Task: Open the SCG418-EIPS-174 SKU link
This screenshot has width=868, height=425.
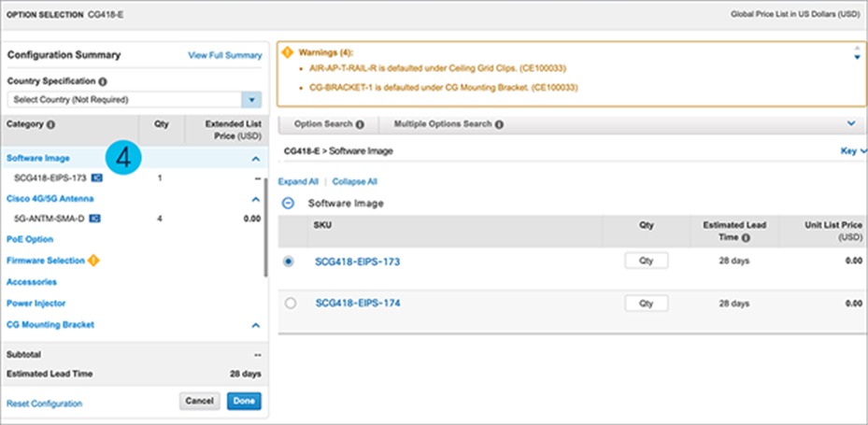Action: [x=358, y=304]
